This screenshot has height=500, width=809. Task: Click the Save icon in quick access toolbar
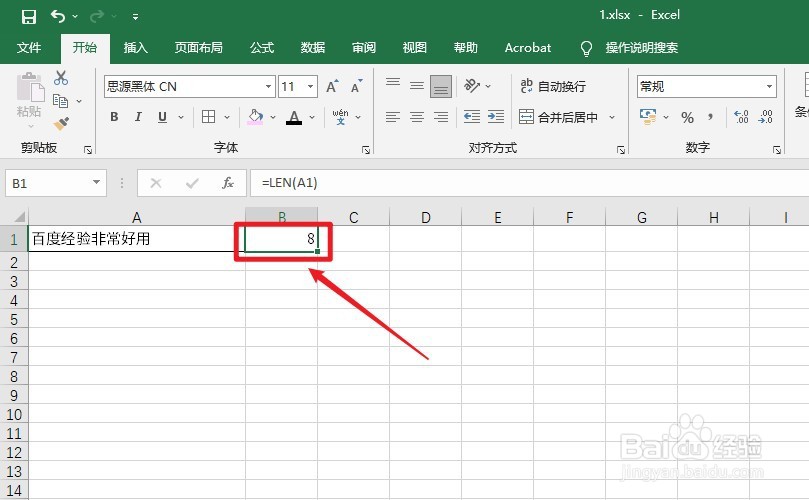point(29,17)
